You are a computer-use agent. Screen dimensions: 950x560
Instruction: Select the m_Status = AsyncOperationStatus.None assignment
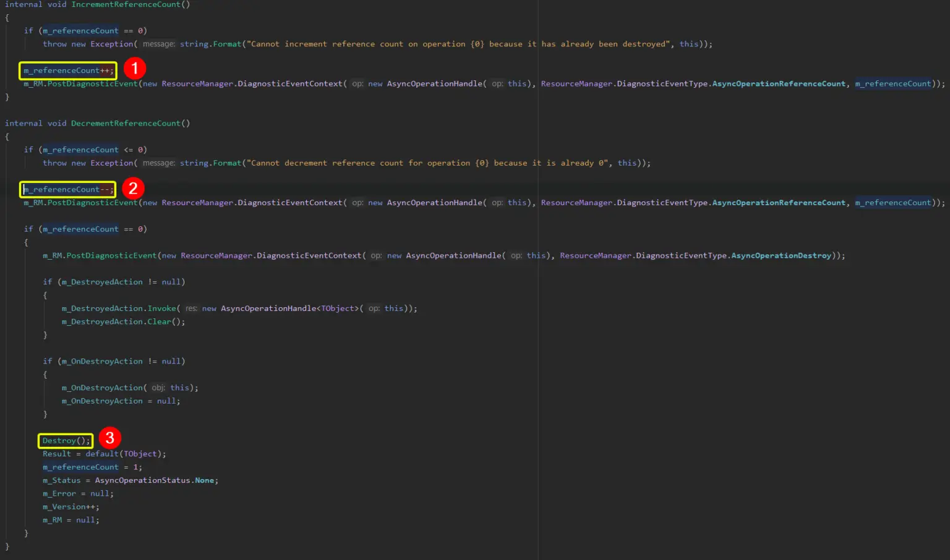pos(129,480)
